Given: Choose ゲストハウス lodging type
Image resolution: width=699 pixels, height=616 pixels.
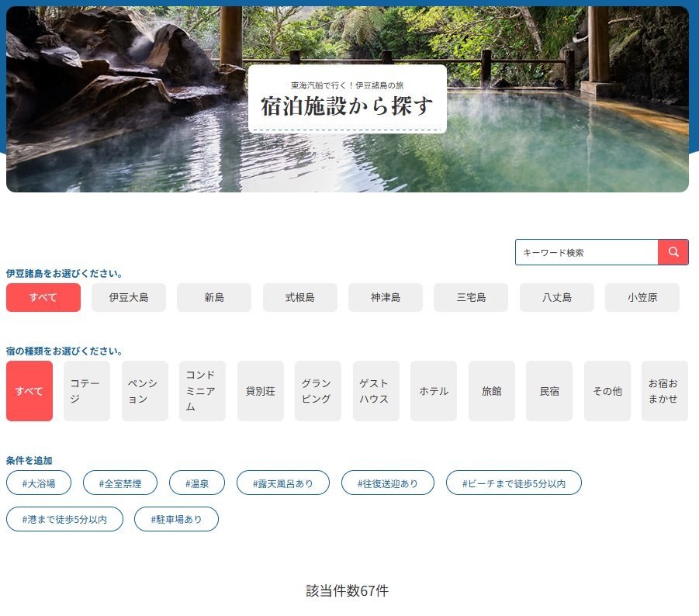Looking at the screenshot, I should pyautogui.click(x=375, y=391).
